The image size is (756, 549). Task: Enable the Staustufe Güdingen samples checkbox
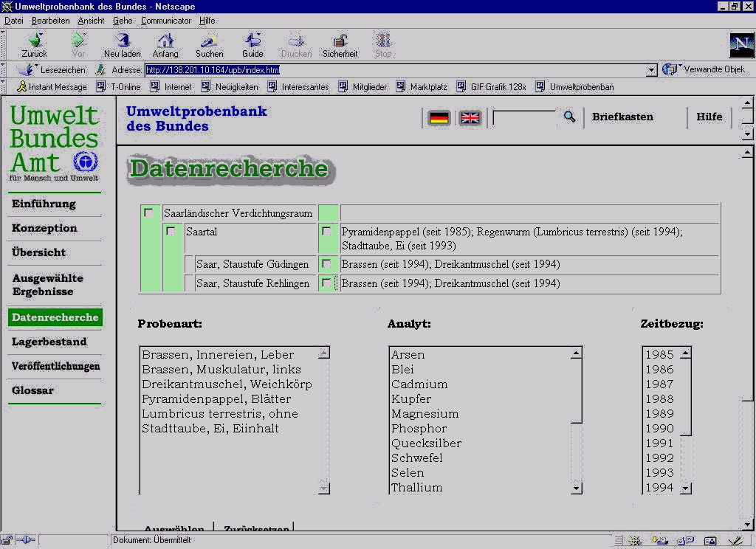coord(326,264)
